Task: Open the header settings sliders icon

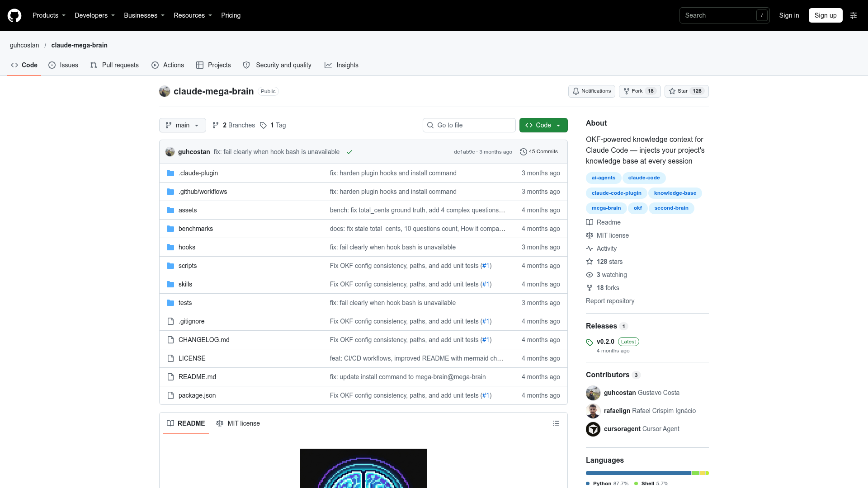Action: [x=854, y=15]
